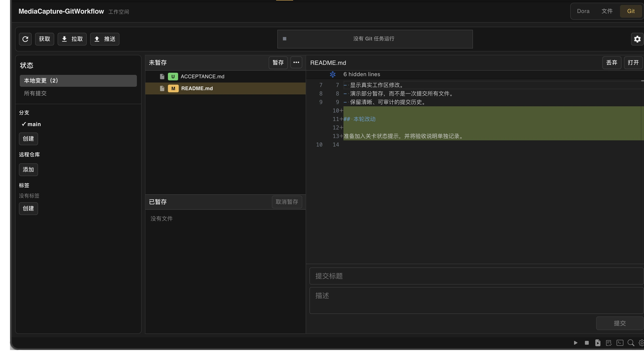Screen dimensions: 644x353
Task: Click the U status badge for ACCEPTANCE.md
Action: (173, 76)
